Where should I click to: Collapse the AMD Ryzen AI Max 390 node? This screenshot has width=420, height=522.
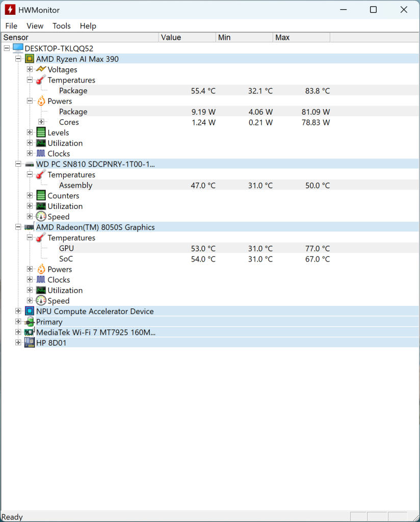coord(18,59)
